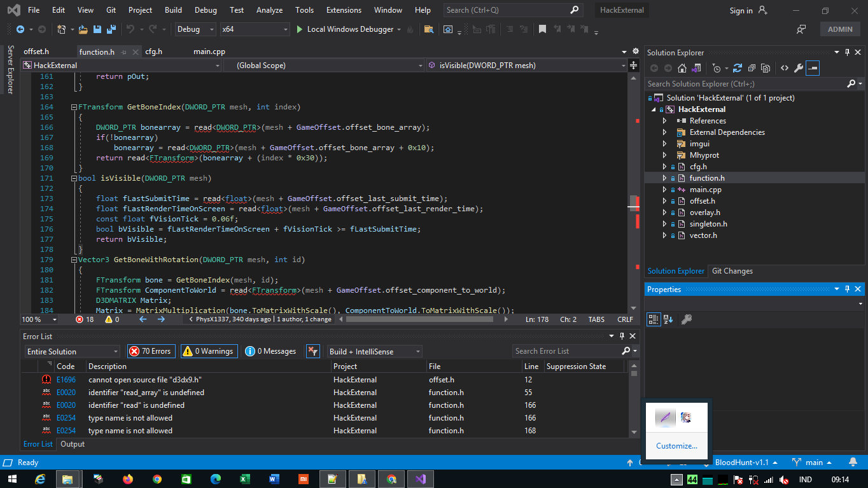
Task: Click Collapse All icon in Solution Explorer
Action: [x=752, y=68]
